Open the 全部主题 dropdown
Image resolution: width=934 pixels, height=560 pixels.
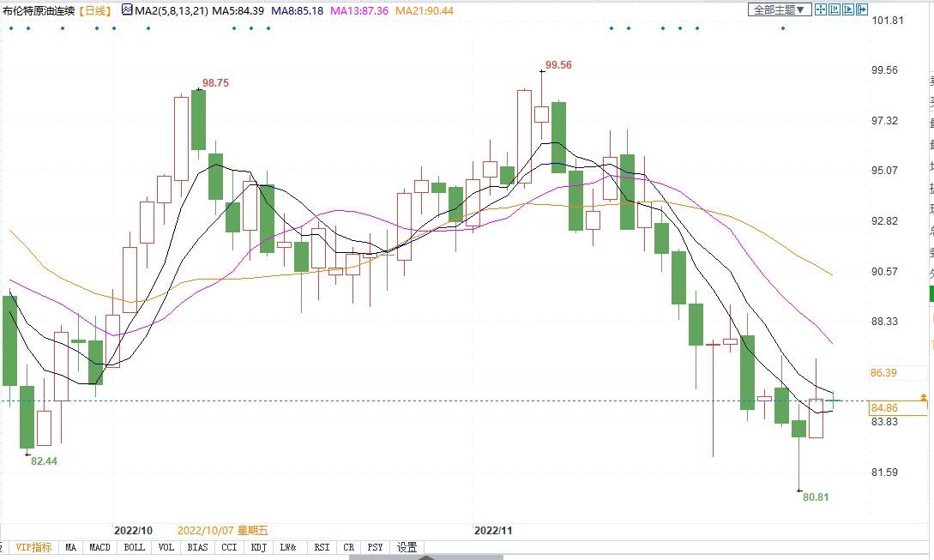(780, 9)
